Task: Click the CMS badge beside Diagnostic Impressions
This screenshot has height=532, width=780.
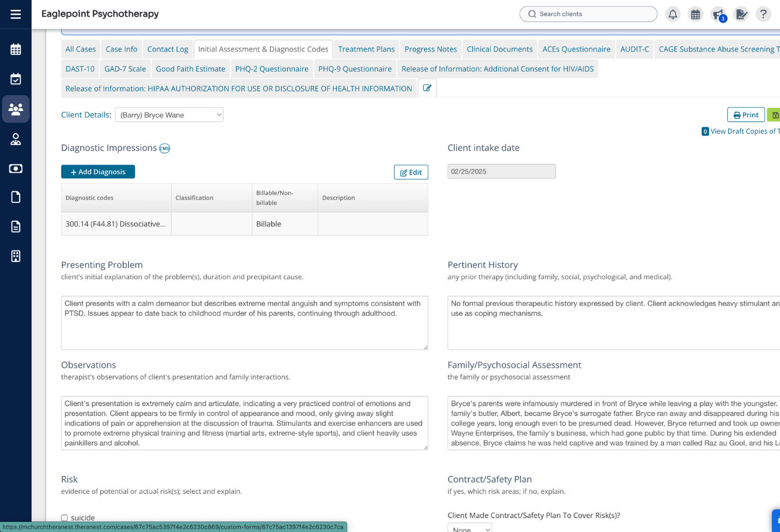Action: click(x=165, y=149)
